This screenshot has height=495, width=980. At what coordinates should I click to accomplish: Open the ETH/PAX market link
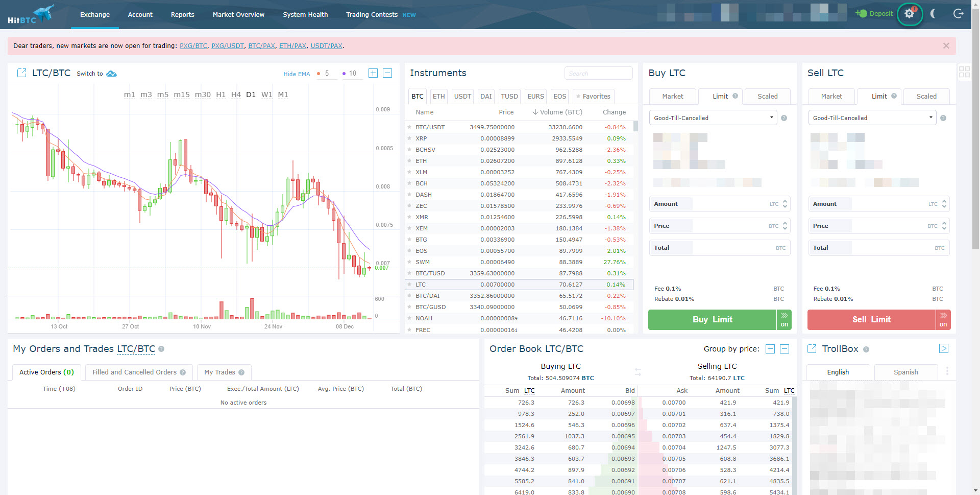coord(292,45)
